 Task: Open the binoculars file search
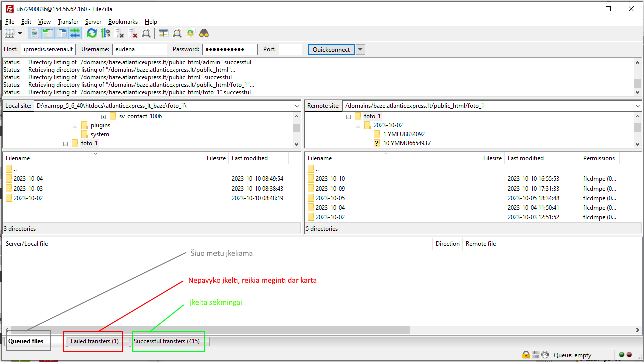[x=204, y=33]
